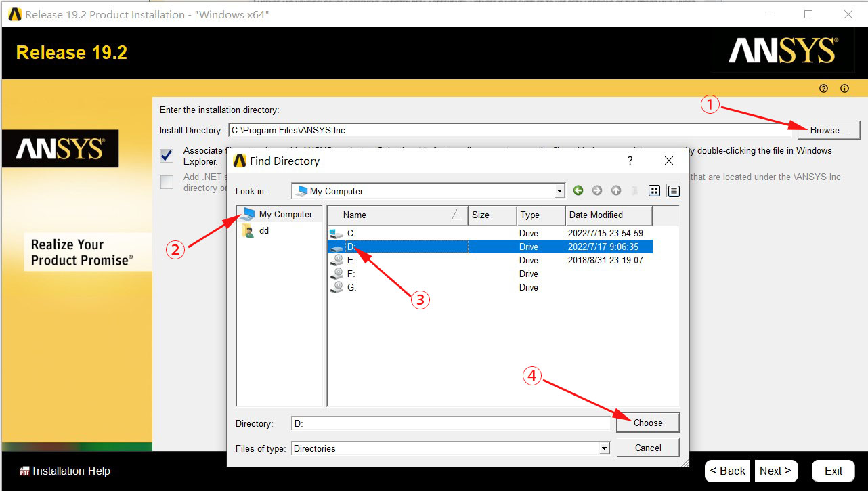The height and width of the screenshot is (491, 868).
Task: Switch to List View icon mode
Action: click(654, 191)
